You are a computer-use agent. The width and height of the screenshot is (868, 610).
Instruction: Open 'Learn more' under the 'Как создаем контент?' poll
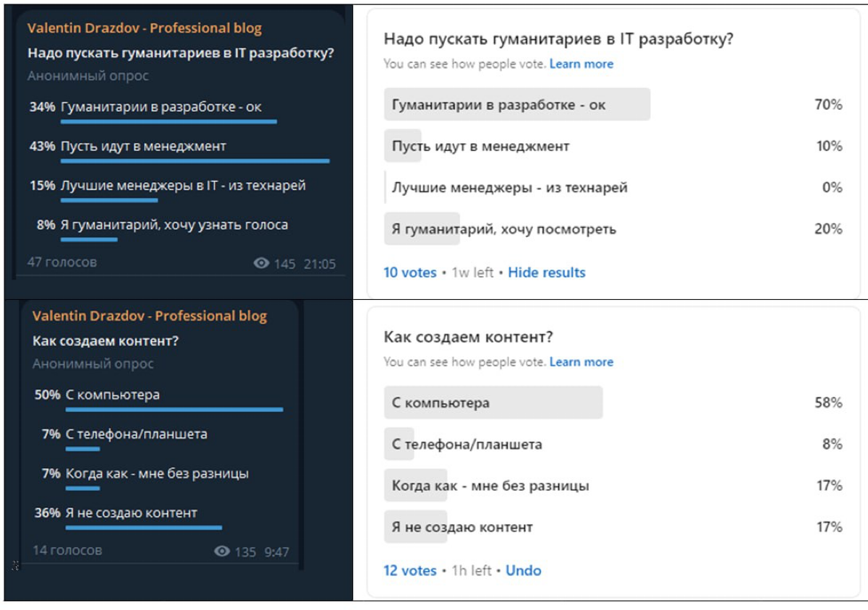pyautogui.click(x=582, y=361)
